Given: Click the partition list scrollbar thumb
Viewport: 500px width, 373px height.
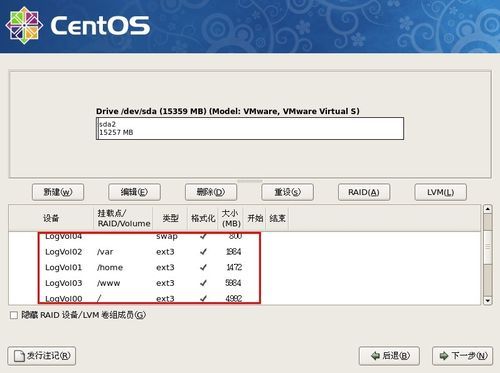Looking at the screenshot, I should (x=488, y=247).
